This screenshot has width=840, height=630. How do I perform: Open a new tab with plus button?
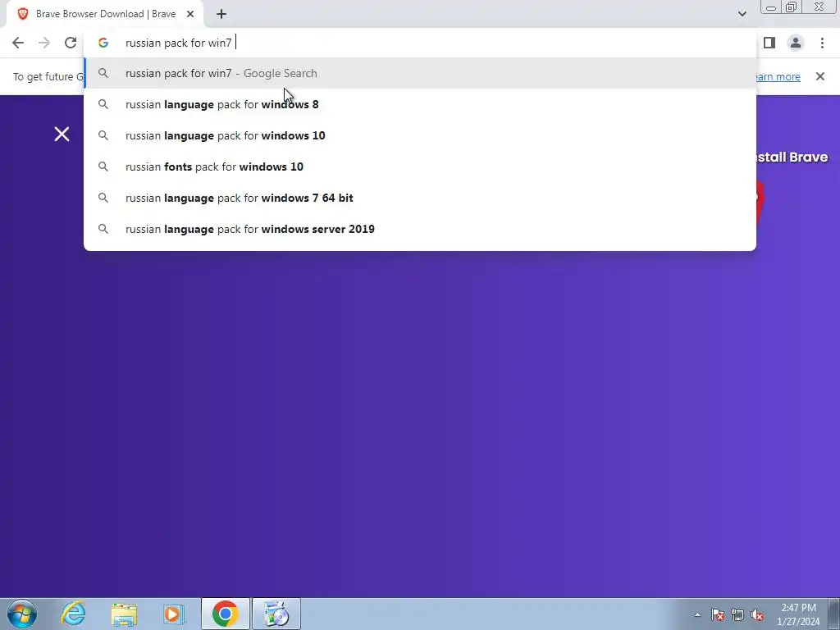point(221,14)
